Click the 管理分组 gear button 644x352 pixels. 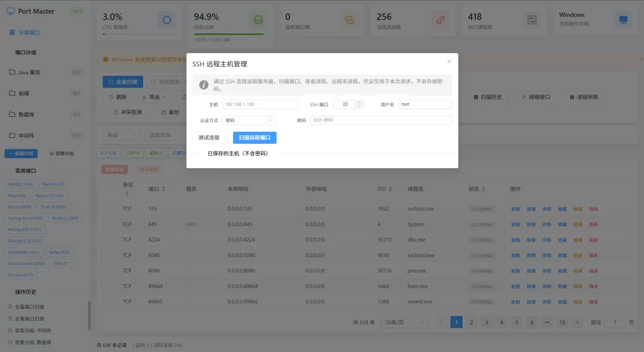(x=61, y=153)
